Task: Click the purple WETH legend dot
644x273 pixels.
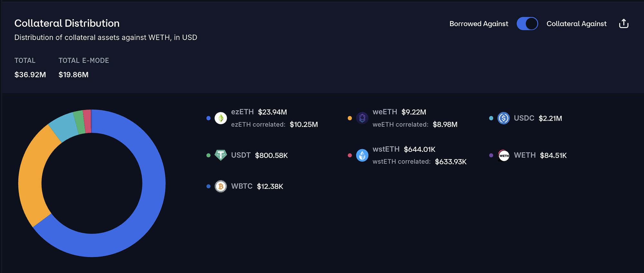Action: [x=491, y=155]
